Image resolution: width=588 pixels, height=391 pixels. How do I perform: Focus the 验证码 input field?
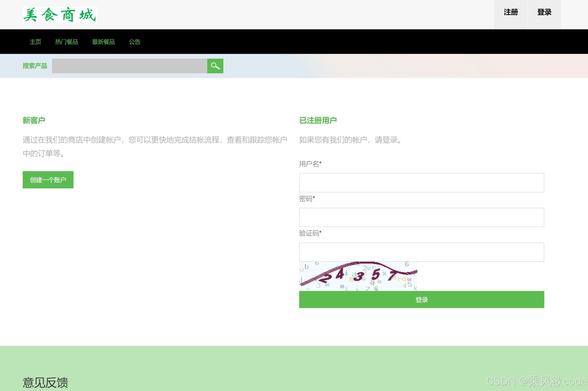click(421, 252)
